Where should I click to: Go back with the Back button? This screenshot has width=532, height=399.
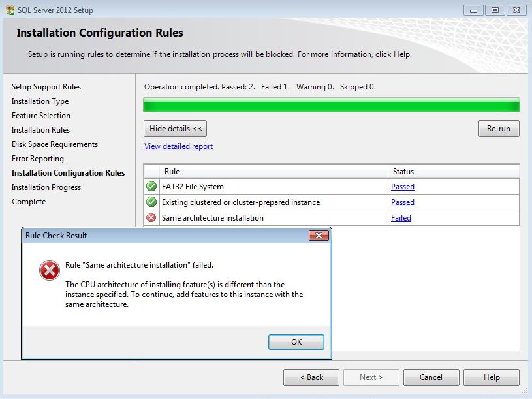tap(311, 377)
